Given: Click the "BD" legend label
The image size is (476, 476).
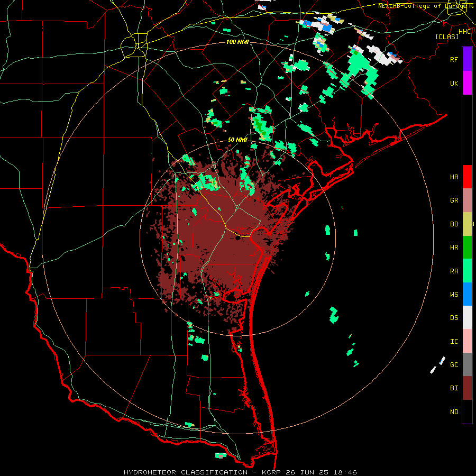Looking at the screenshot, I should click(454, 224).
